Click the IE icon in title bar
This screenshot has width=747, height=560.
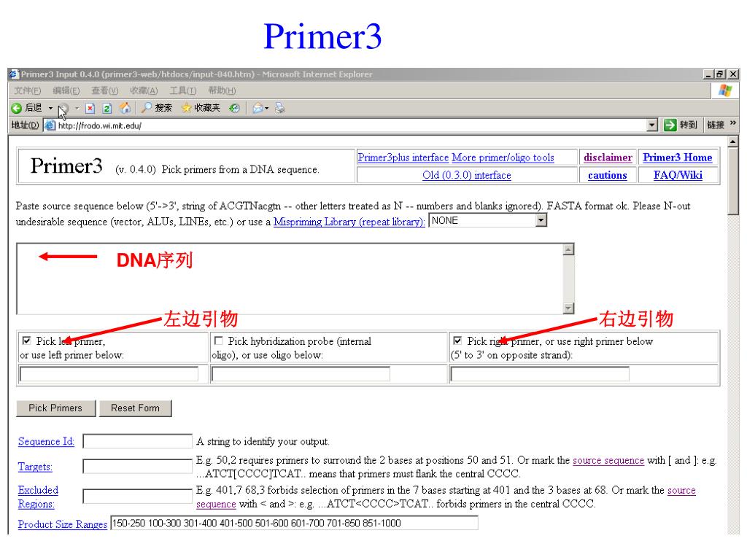pyautogui.click(x=14, y=74)
